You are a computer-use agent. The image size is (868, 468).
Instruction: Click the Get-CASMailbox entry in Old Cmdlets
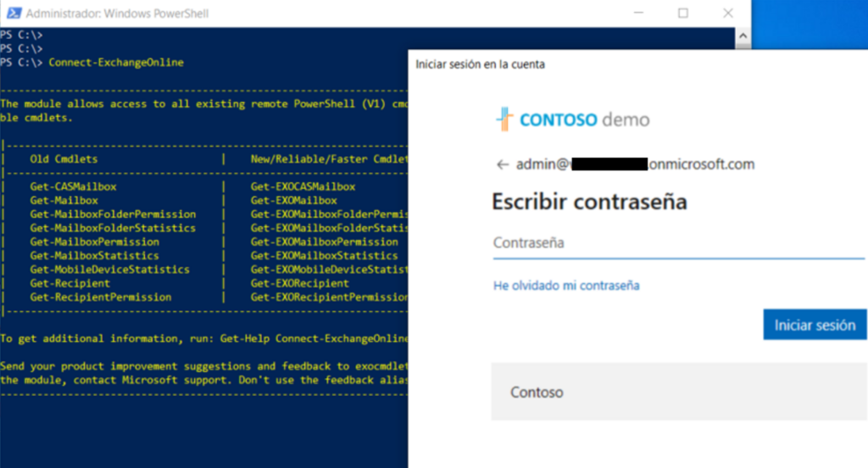click(x=72, y=187)
